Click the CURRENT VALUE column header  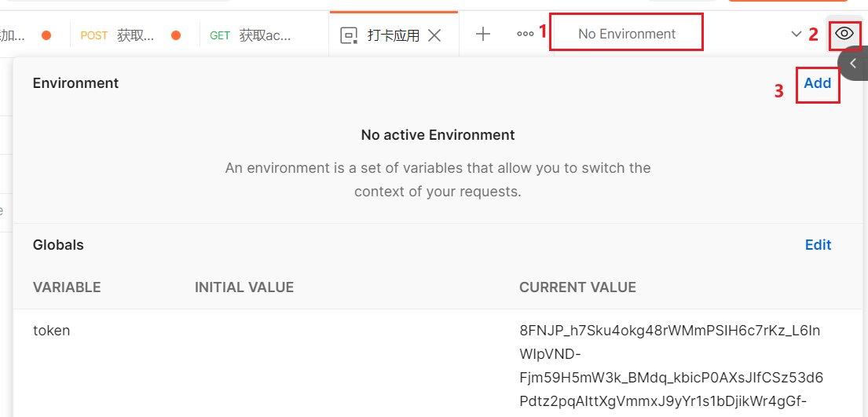coord(577,287)
